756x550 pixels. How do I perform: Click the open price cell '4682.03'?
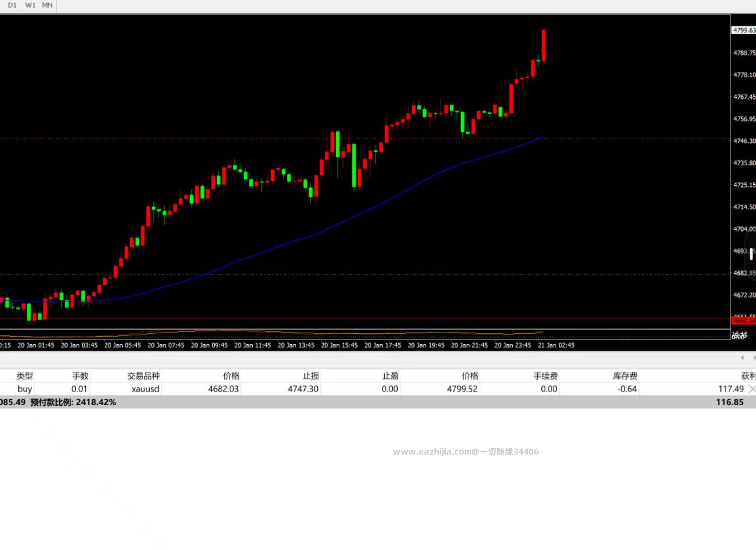click(x=223, y=389)
